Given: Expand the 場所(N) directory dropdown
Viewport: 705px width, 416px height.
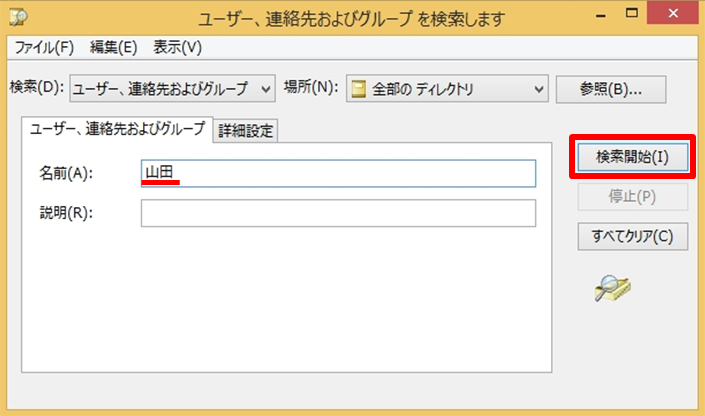Looking at the screenshot, I should tap(447, 89).
